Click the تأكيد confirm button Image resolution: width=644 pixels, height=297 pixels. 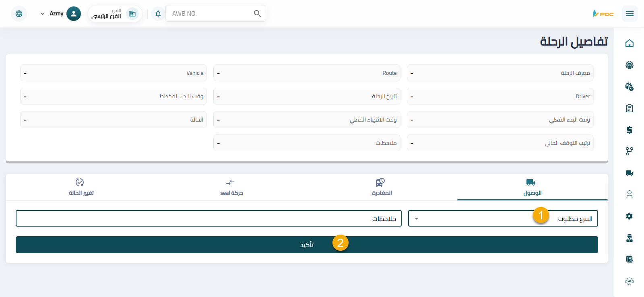pyautogui.click(x=307, y=245)
